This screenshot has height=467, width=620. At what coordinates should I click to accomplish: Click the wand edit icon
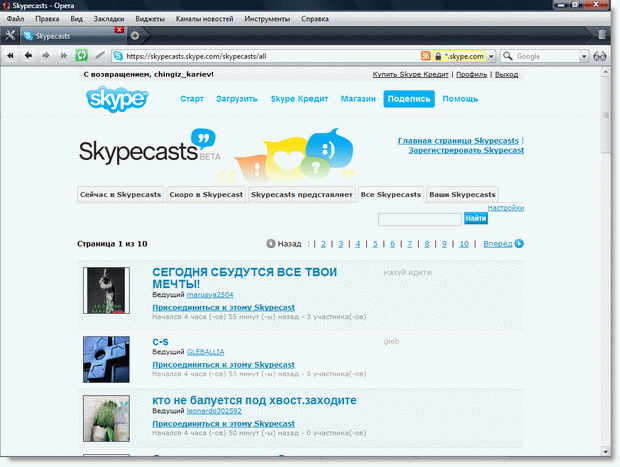pyautogui.click(x=100, y=56)
